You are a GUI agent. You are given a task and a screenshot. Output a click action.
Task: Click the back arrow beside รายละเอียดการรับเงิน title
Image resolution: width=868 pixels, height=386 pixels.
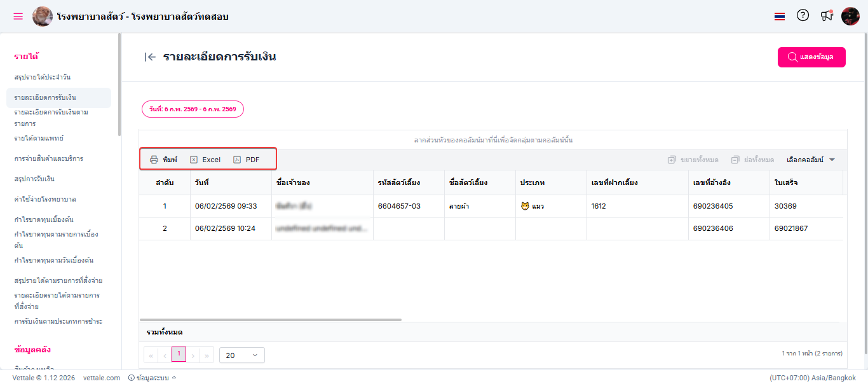[150, 57]
